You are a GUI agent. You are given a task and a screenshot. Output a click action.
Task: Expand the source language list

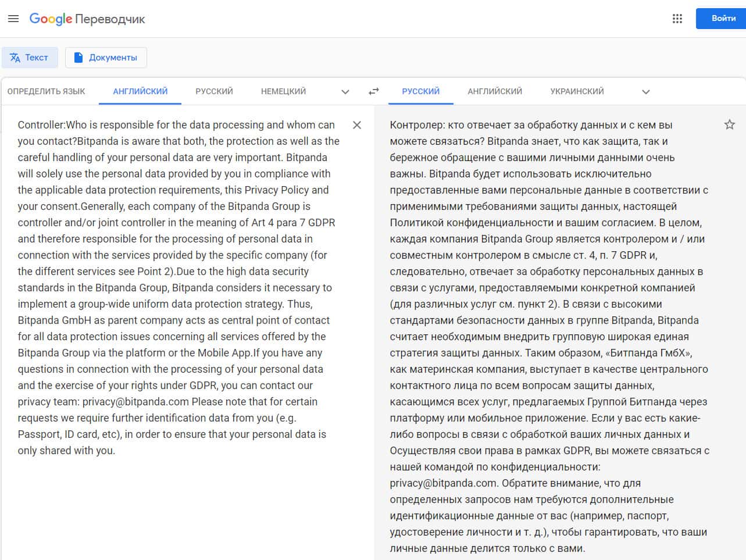(345, 92)
